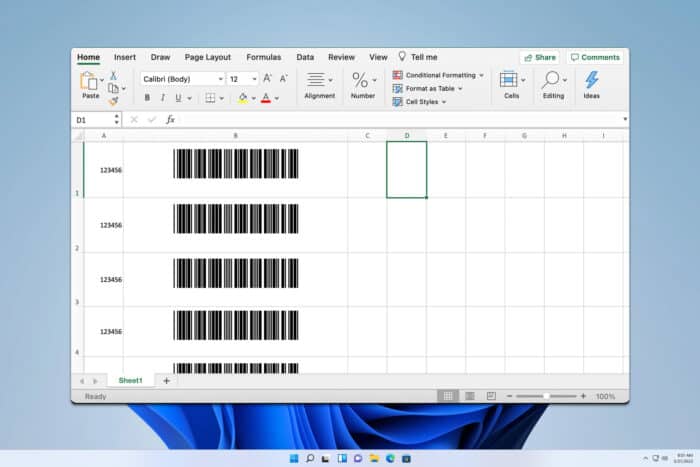700x467 pixels.
Task: Click the Format as Table icon
Action: 397,88
